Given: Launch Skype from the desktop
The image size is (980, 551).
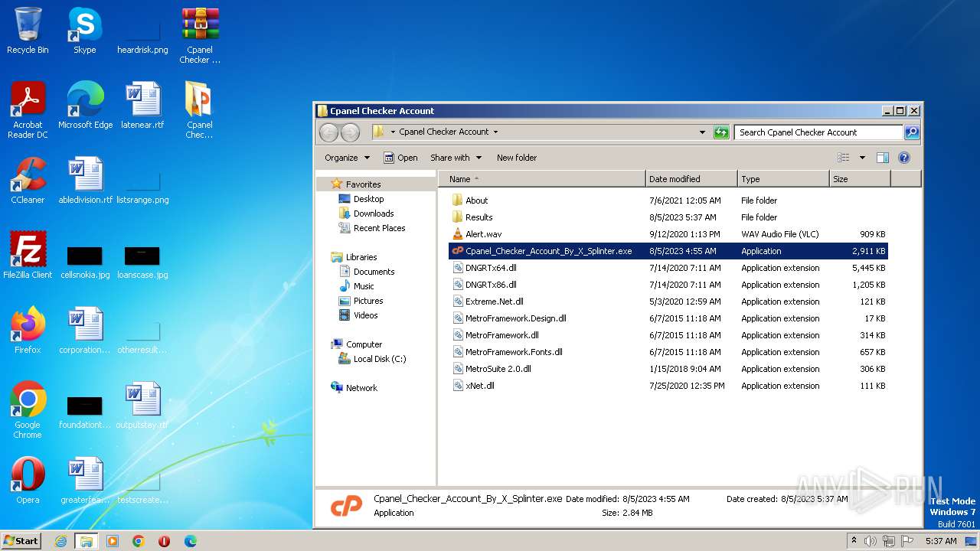Looking at the screenshot, I should [x=84, y=31].
